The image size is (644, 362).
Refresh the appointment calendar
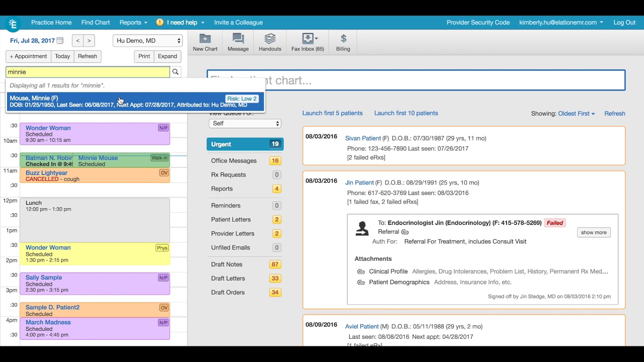coord(88,56)
